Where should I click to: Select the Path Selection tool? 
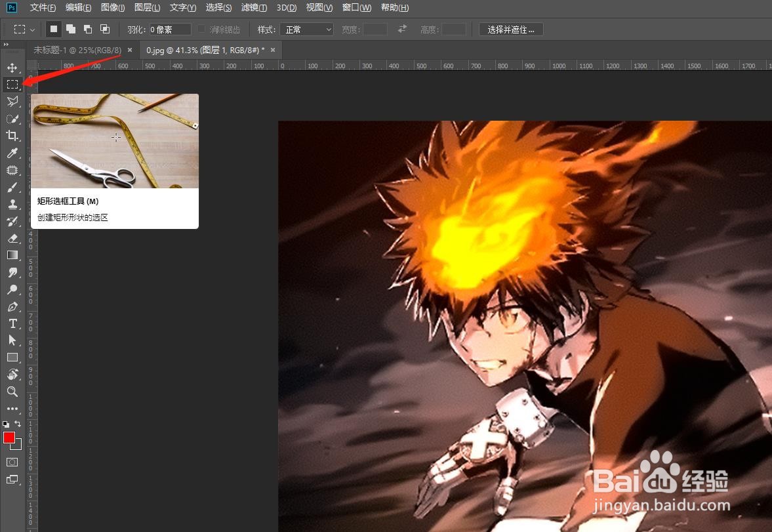[12, 340]
